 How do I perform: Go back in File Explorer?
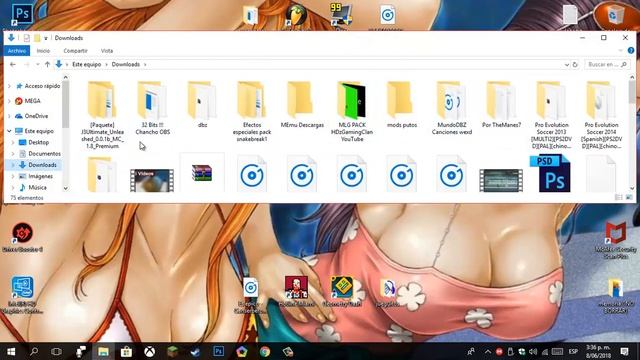pos(13,64)
